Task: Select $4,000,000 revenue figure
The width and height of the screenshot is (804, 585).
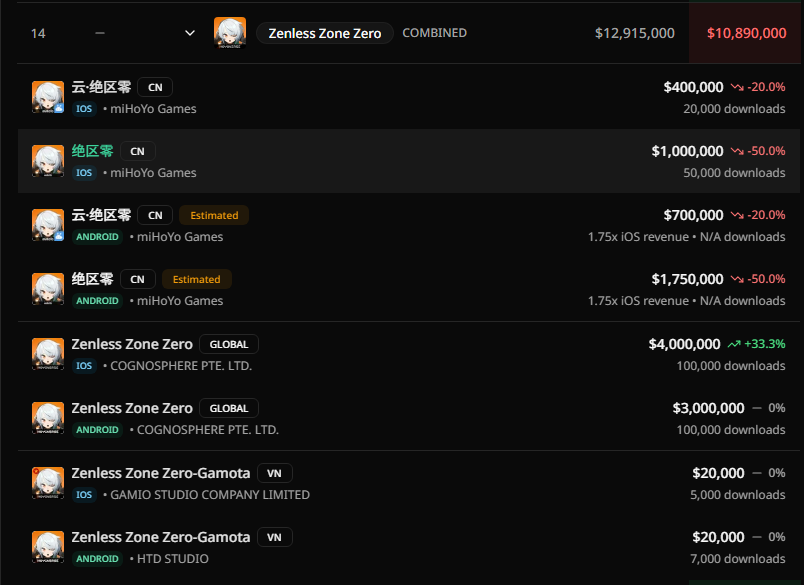Action: 684,344
